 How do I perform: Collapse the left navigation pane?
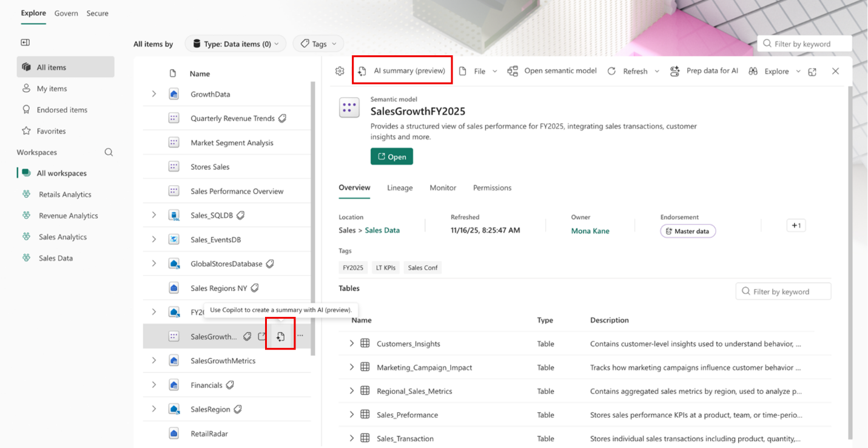pos(25,42)
